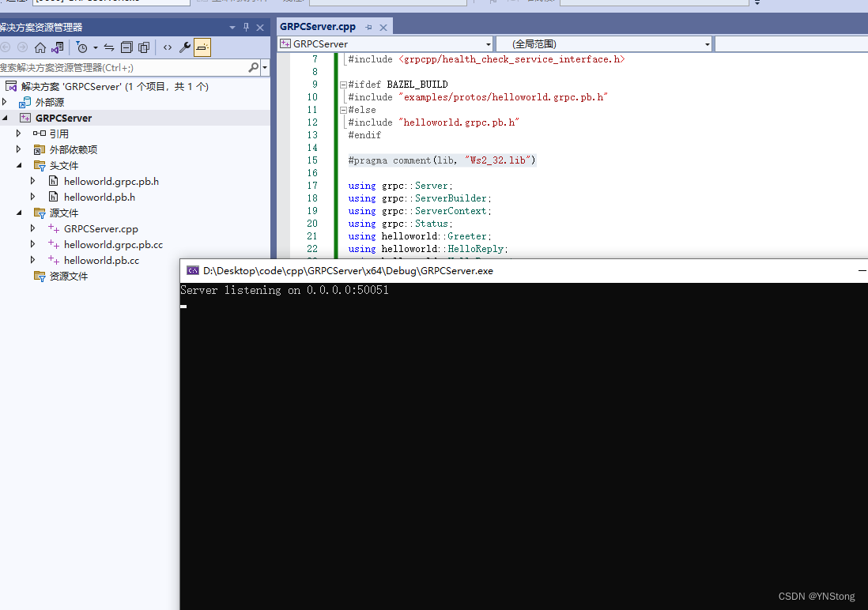Click the Solution Explorer search box

tap(123, 67)
